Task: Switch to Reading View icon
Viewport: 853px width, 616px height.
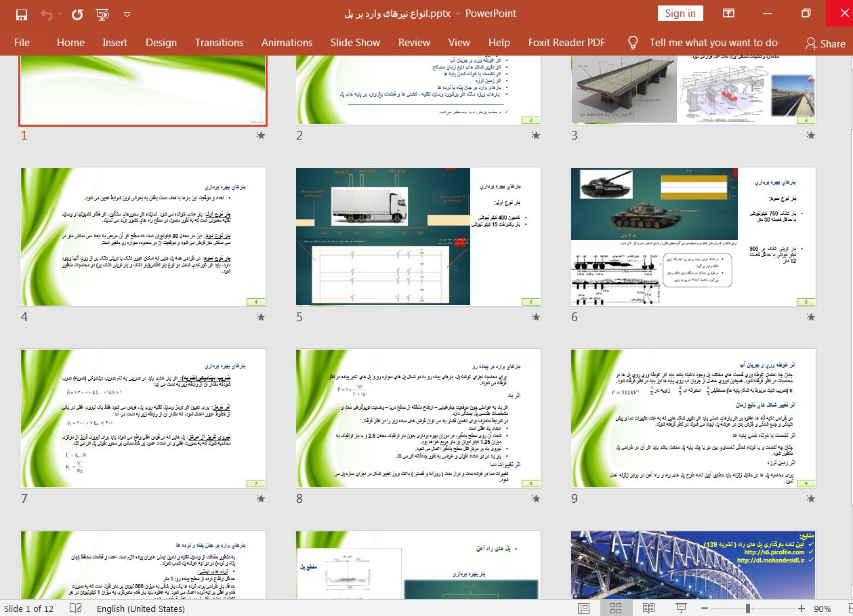Action: (648, 608)
